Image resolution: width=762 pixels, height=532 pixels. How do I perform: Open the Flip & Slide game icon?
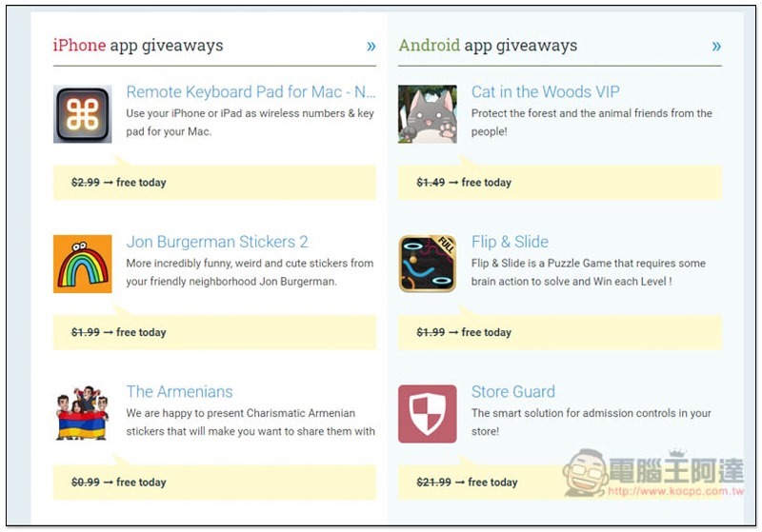pos(427,264)
